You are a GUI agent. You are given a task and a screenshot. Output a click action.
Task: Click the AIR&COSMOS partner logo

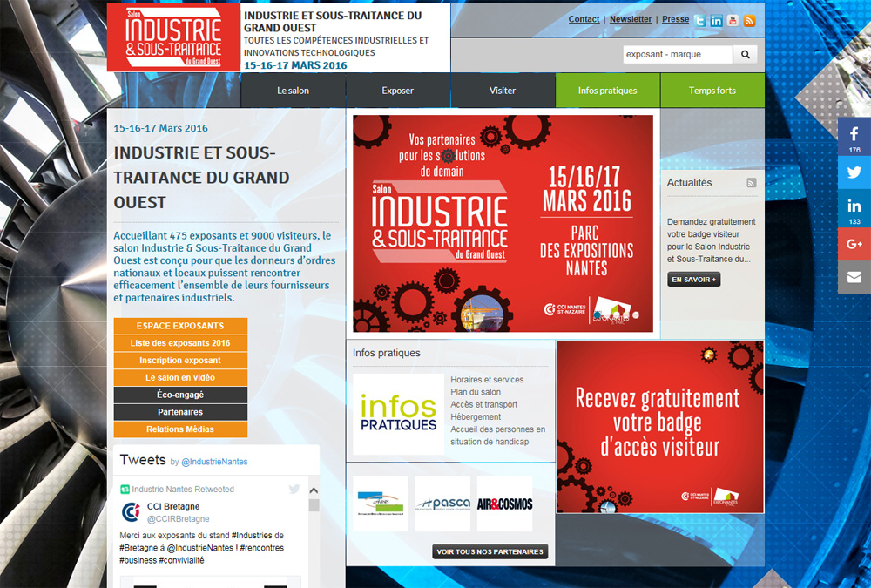click(505, 504)
